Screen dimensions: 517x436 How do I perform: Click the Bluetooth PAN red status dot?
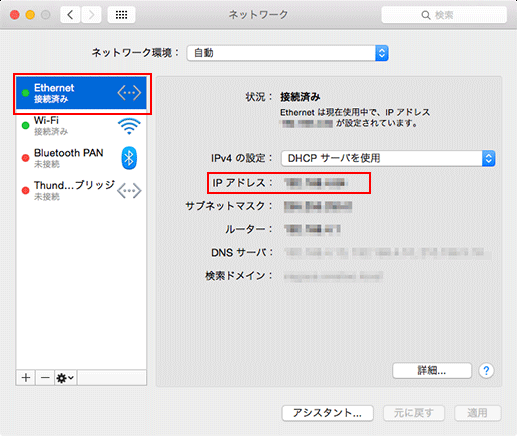(x=25, y=158)
